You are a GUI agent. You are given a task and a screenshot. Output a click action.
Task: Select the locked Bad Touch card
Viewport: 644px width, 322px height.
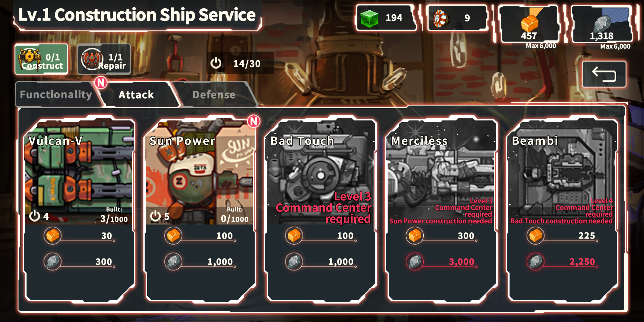click(x=321, y=210)
